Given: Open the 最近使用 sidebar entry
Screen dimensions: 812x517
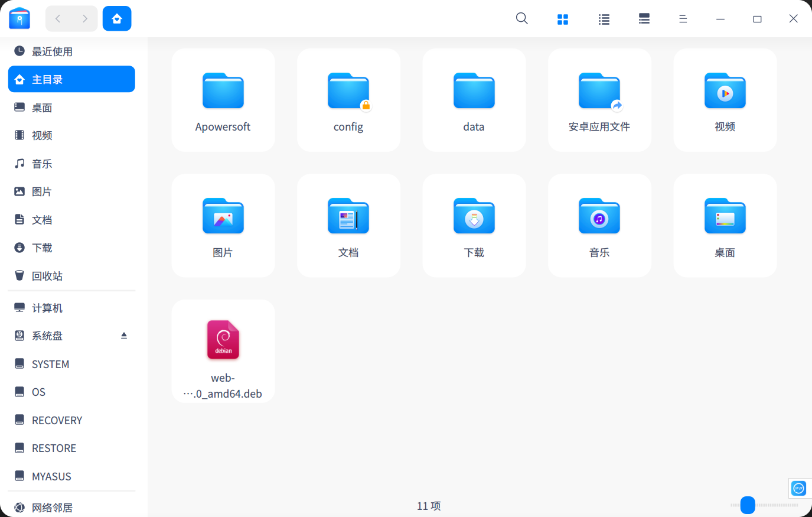Looking at the screenshot, I should [53, 51].
